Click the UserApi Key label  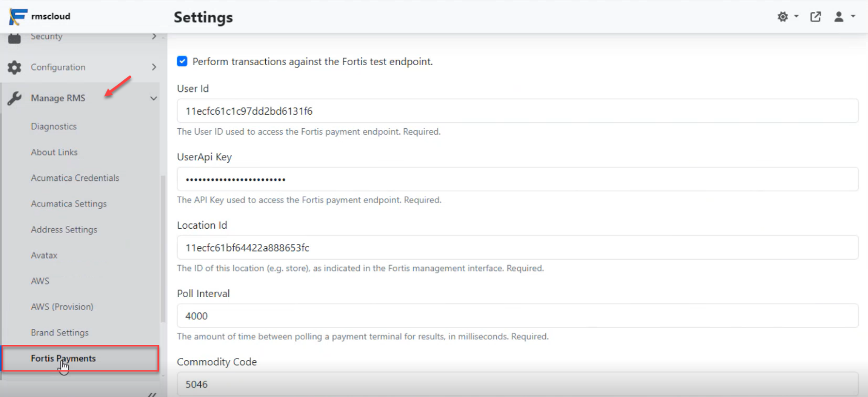tap(205, 157)
